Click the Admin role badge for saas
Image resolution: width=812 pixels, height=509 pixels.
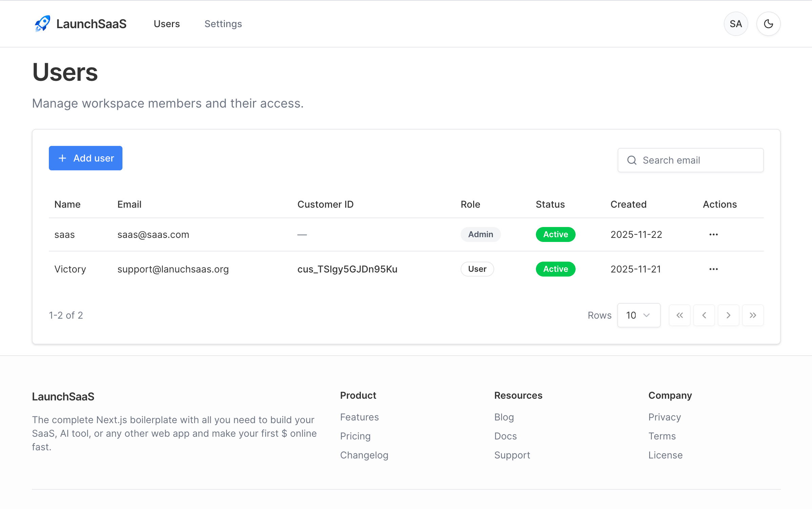pos(480,234)
